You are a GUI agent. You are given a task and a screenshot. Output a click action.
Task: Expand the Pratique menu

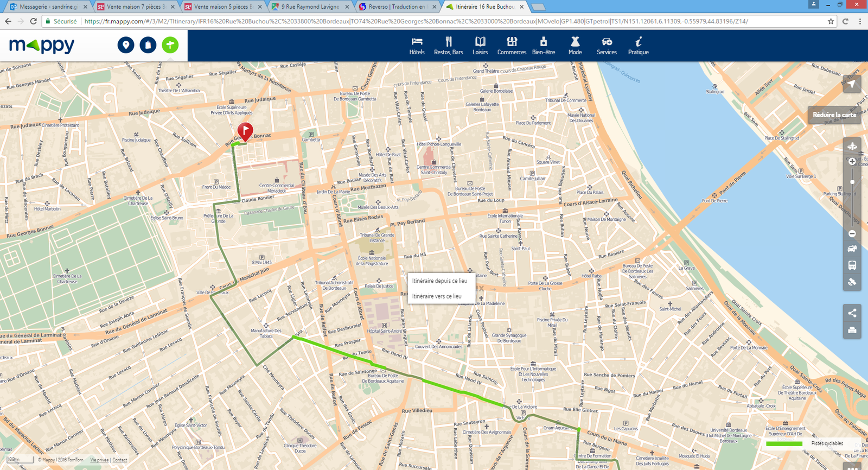[638, 46]
